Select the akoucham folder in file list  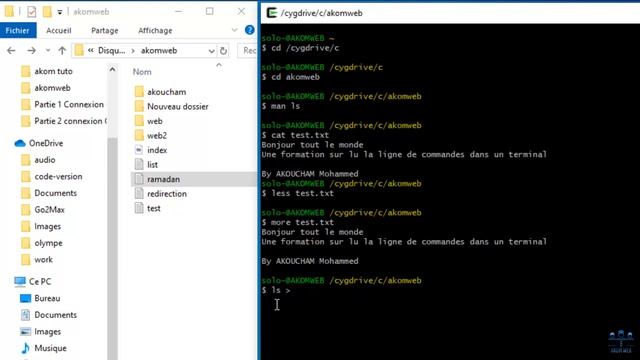click(166, 92)
